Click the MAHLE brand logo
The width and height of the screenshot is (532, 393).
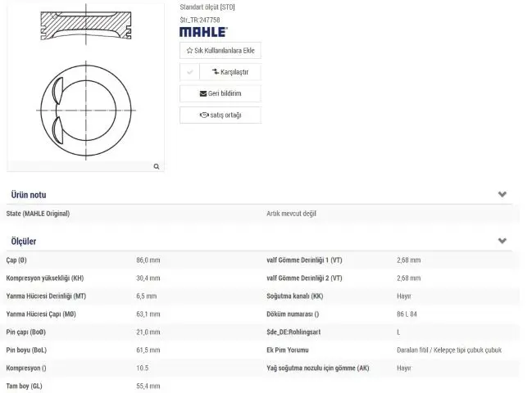click(203, 31)
